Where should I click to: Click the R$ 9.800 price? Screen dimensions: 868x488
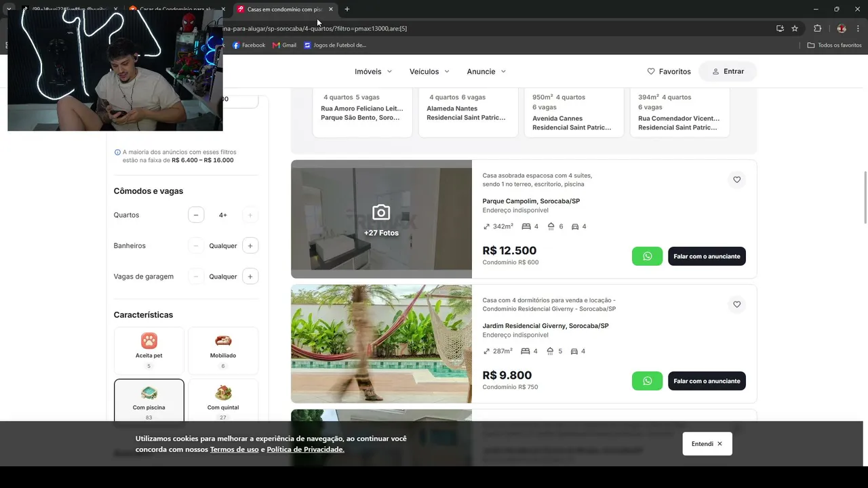click(x=507, y=375)
